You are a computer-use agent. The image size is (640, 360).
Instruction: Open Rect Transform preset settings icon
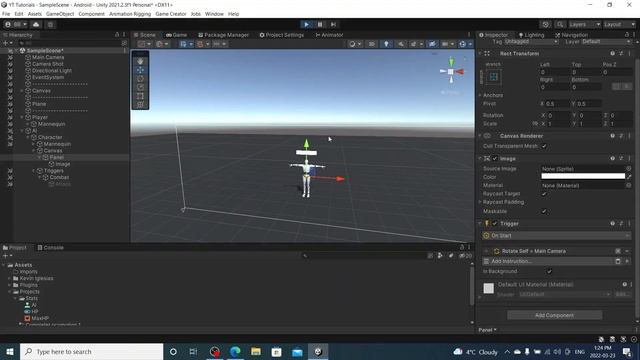click(621, 53)
